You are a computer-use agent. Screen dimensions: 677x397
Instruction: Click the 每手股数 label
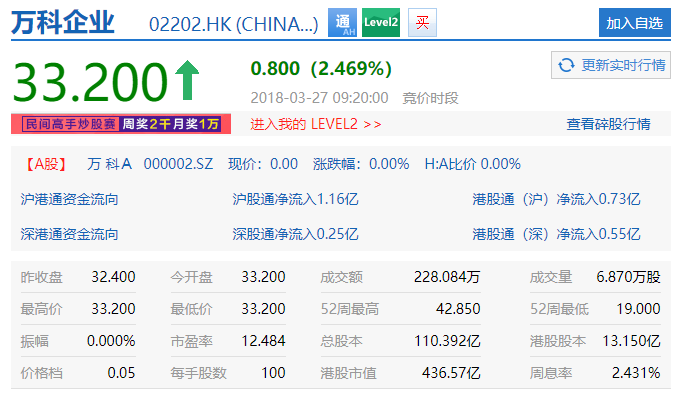(x=198, y=373)
